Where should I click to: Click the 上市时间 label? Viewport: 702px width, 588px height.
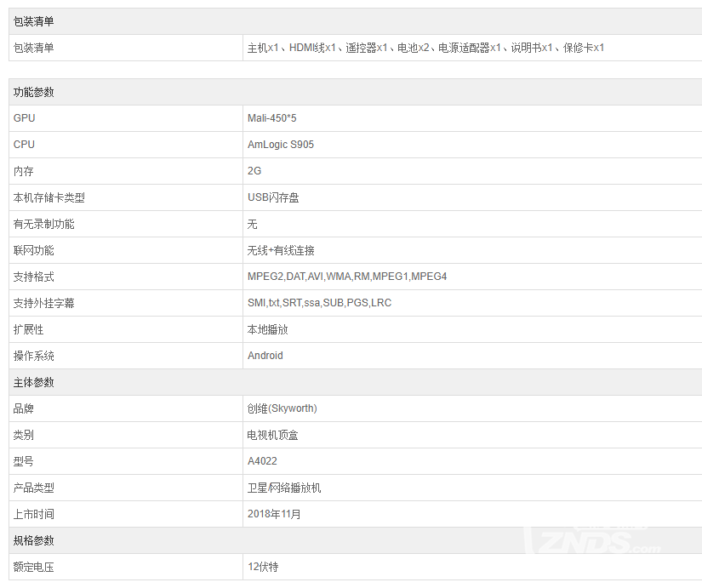(x=33, y=515)
